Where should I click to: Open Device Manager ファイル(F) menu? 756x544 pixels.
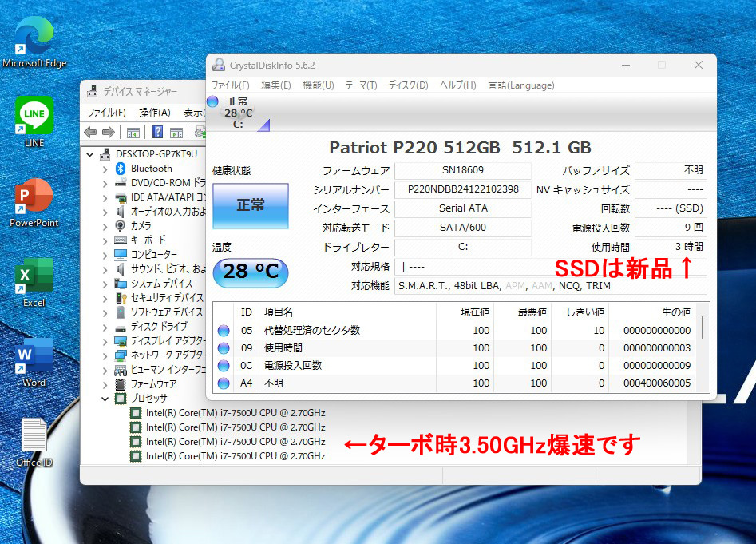[x=106, y=113]
